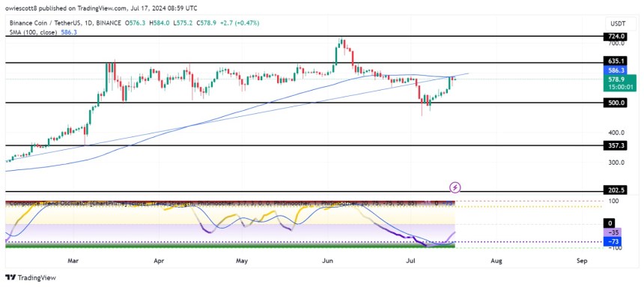
Task: Click the green 578.9 current price tag
Action: 617,82
